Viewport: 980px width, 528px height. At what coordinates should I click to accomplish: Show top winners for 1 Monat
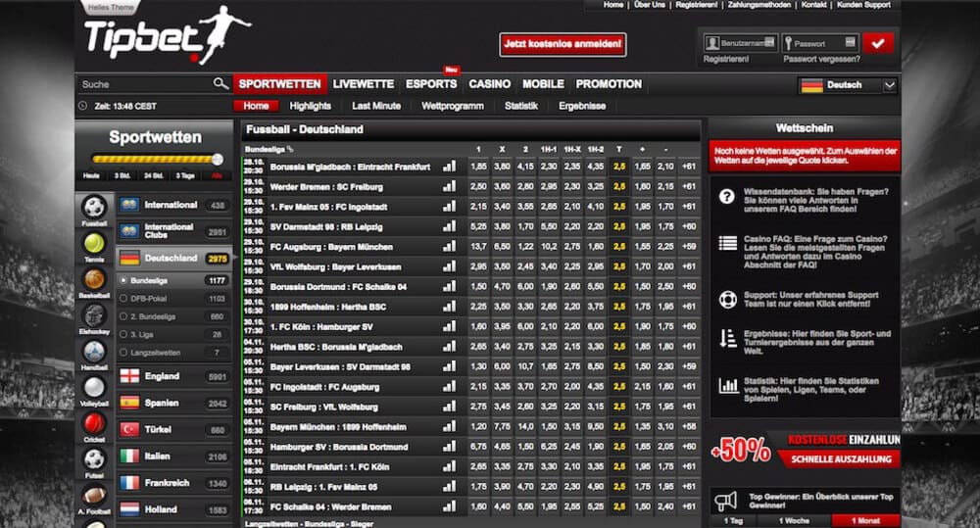point(865,521)
